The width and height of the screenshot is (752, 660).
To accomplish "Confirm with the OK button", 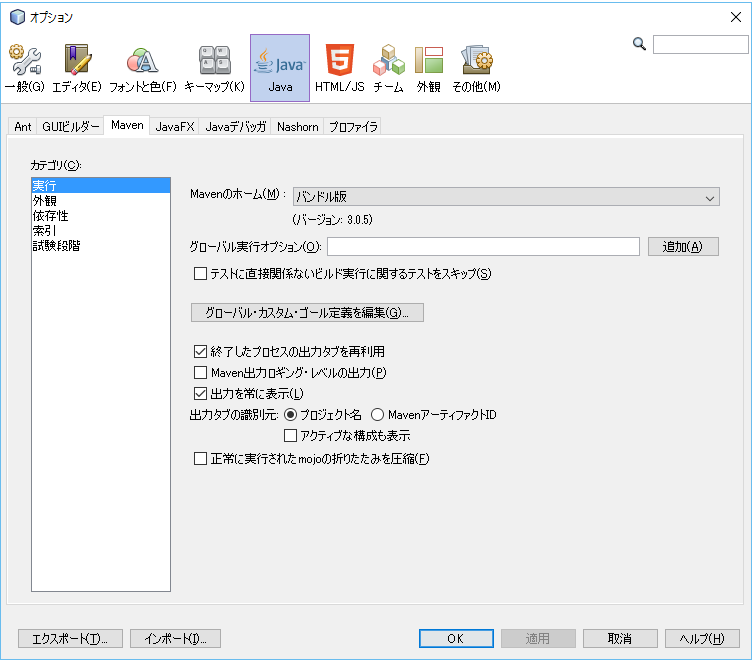I will pyautogui.click(x=456, y=638).
